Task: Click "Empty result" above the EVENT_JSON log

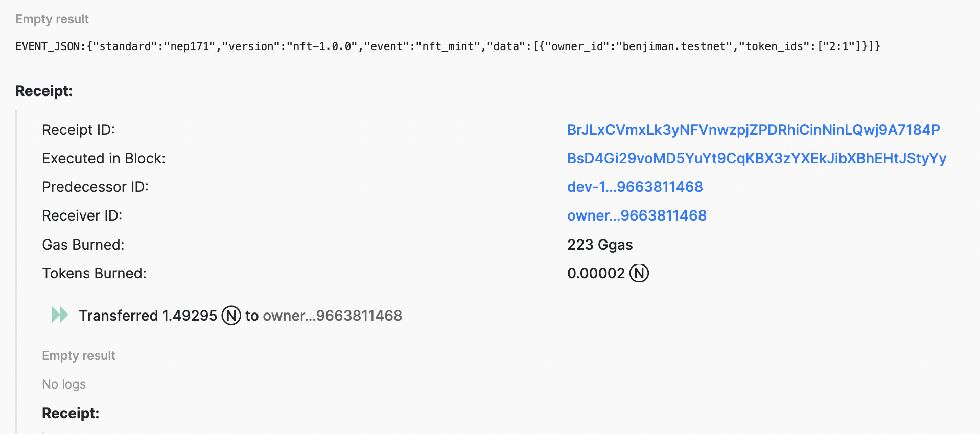Action: [52, 19]
